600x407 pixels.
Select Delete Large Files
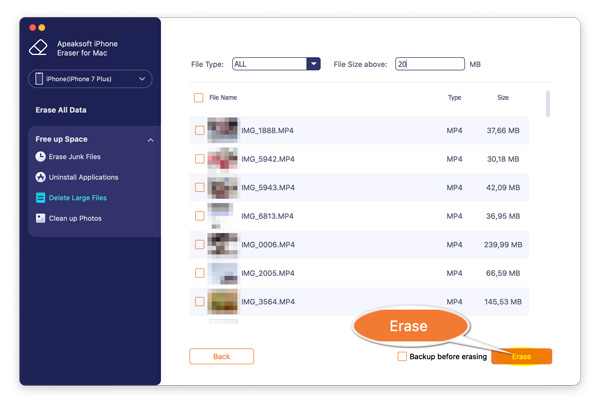click(78, 198)
